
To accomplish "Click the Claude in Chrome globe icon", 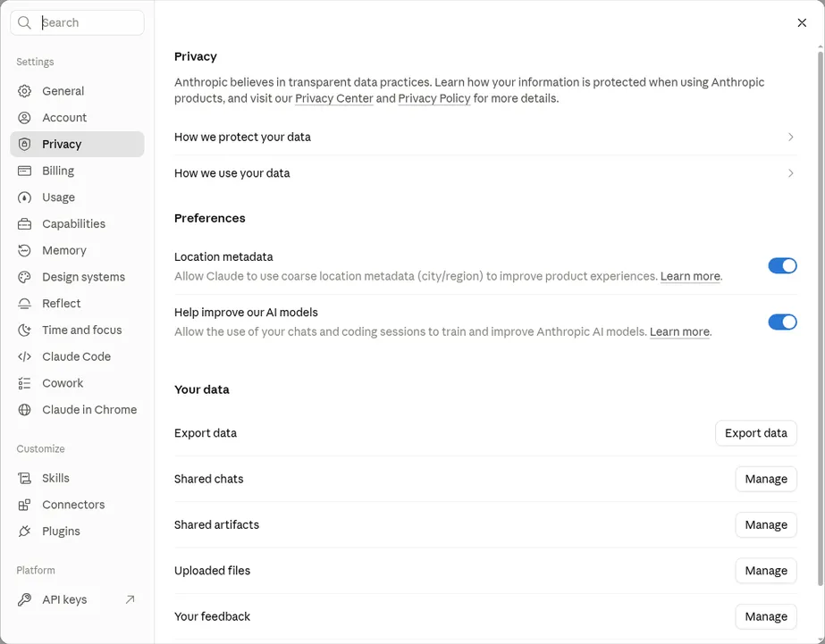I will (x=24, y=410).
